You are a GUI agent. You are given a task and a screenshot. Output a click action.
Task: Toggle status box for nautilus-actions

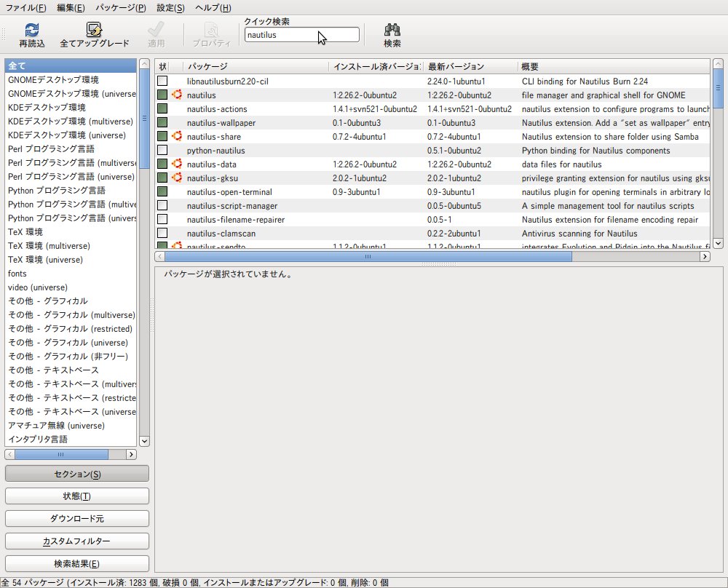[x=162, y=108]
